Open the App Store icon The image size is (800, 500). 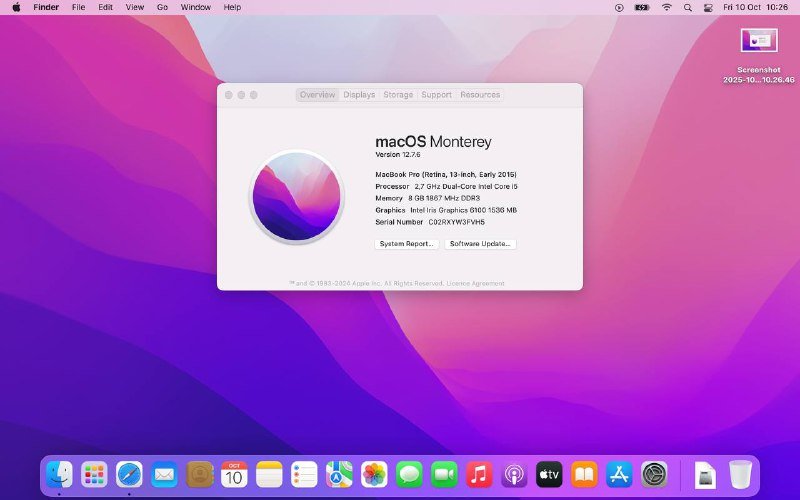pos(619,474)
